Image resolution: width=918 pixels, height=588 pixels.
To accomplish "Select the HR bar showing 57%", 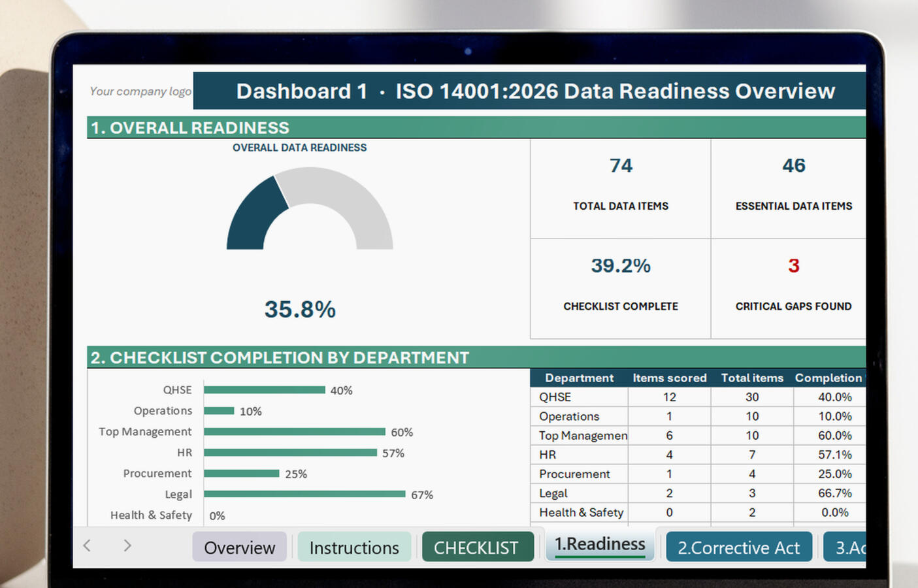I will pyautogui.click(x=291, y=452).
